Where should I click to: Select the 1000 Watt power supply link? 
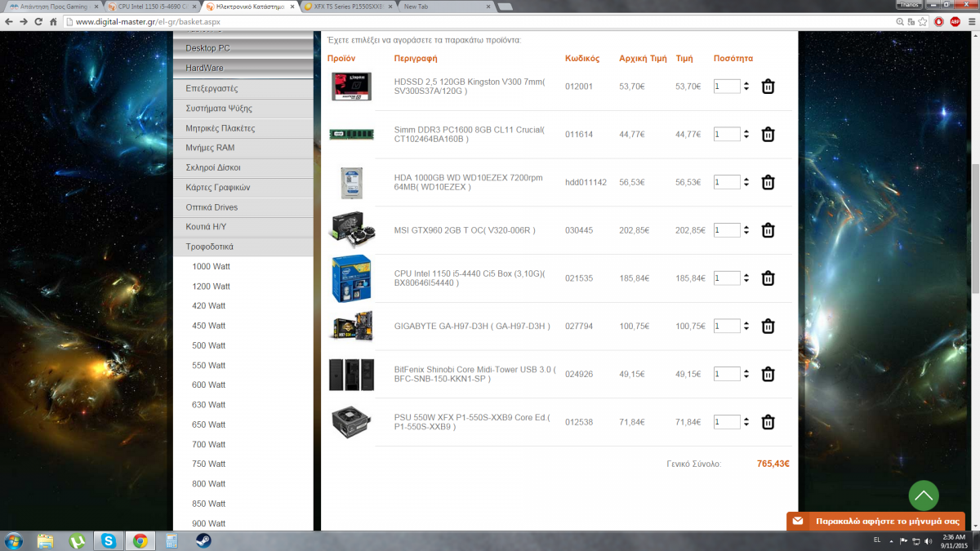212,267
